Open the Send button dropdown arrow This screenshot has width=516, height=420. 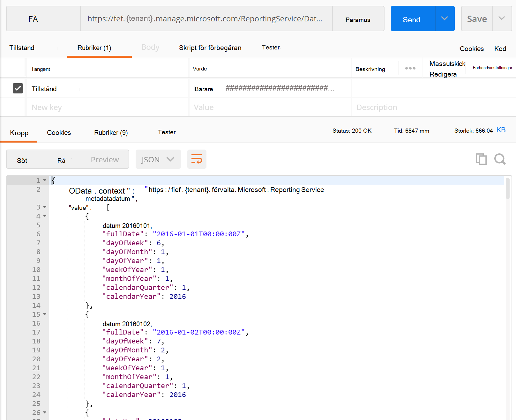pos(445,18)
